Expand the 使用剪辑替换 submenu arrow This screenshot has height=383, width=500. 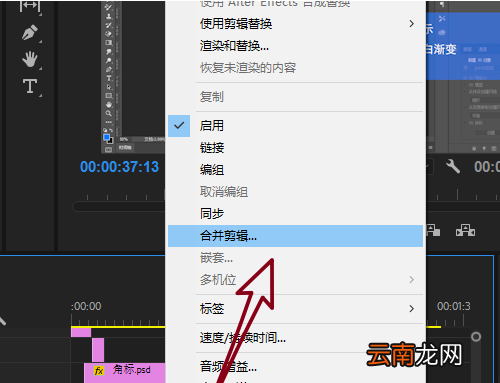point(412,24)
